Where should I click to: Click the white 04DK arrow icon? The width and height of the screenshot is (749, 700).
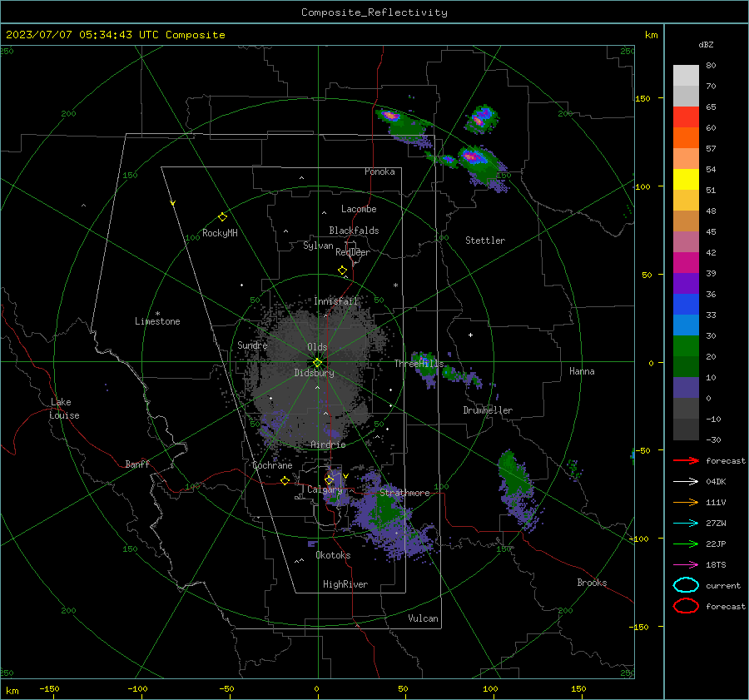[x=686, y=481]
